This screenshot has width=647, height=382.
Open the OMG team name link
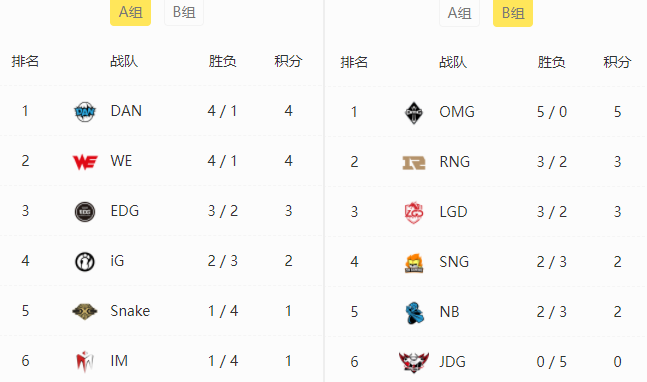(457, 112)
